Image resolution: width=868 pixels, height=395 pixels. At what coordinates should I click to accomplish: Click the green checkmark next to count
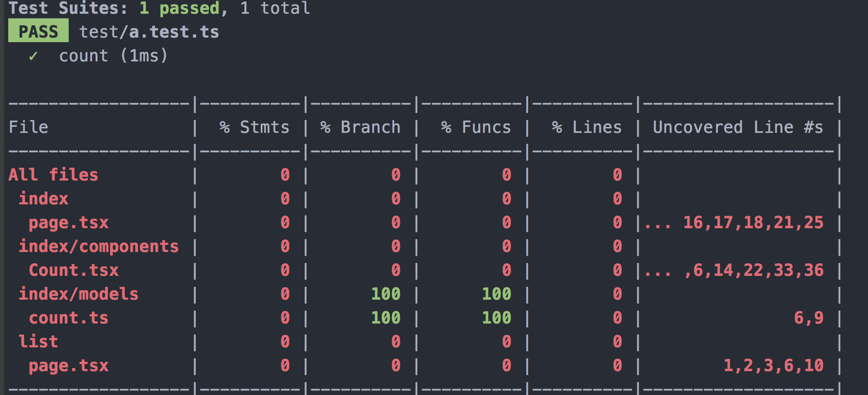[x=33, y=56]
